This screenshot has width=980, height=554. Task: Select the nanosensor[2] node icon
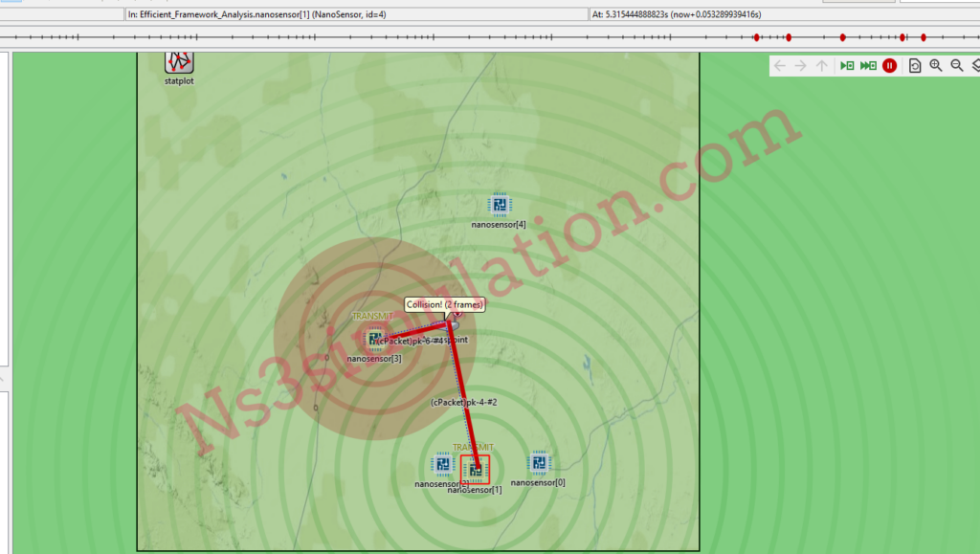(442, 464)
